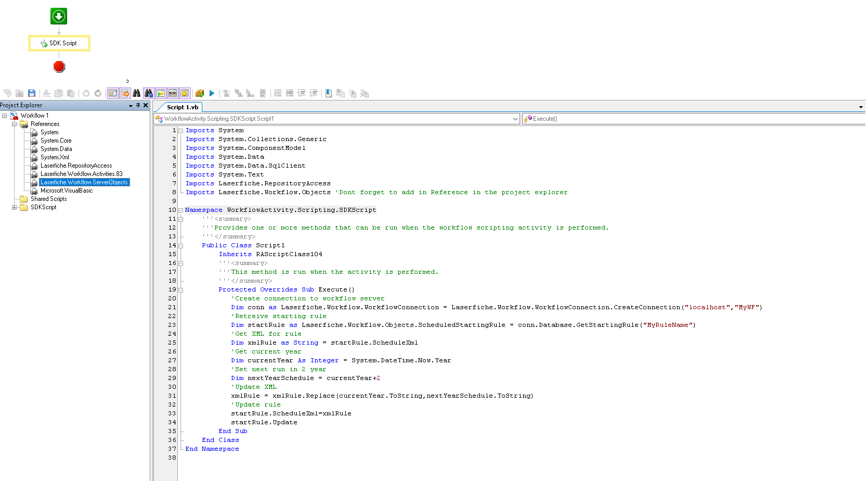The image size is (868, 481).
Task: Pin the Project Explorer panel
Action: click(x=138, y=105)
